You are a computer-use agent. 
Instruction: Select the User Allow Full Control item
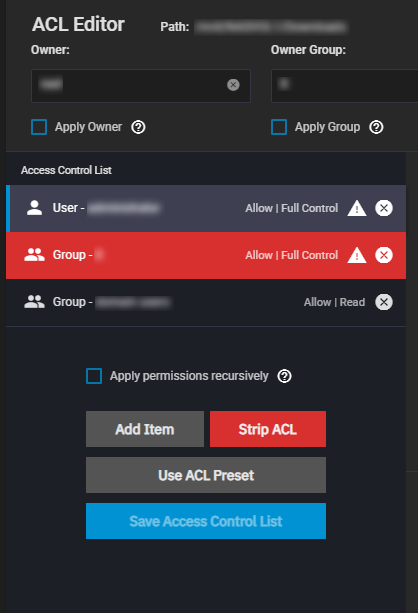click(x=206, y=208)
